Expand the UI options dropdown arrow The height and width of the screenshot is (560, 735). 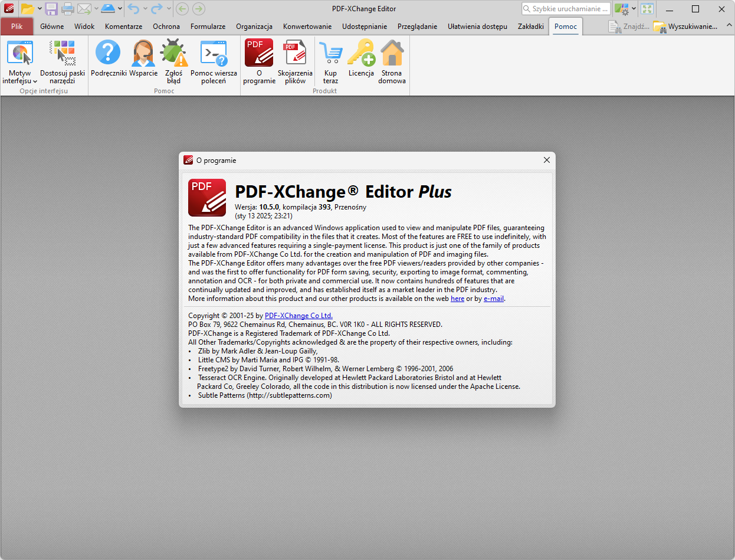point(634,9)
